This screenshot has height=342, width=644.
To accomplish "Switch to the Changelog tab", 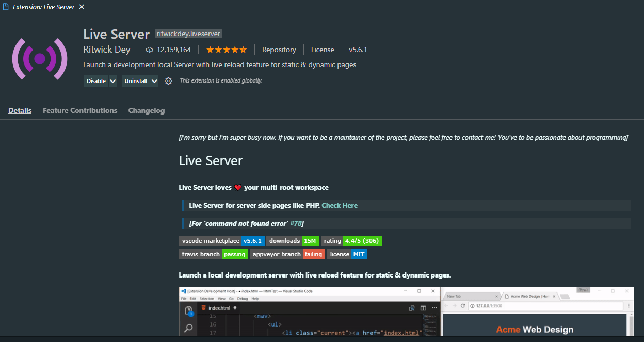I will 147,110.
